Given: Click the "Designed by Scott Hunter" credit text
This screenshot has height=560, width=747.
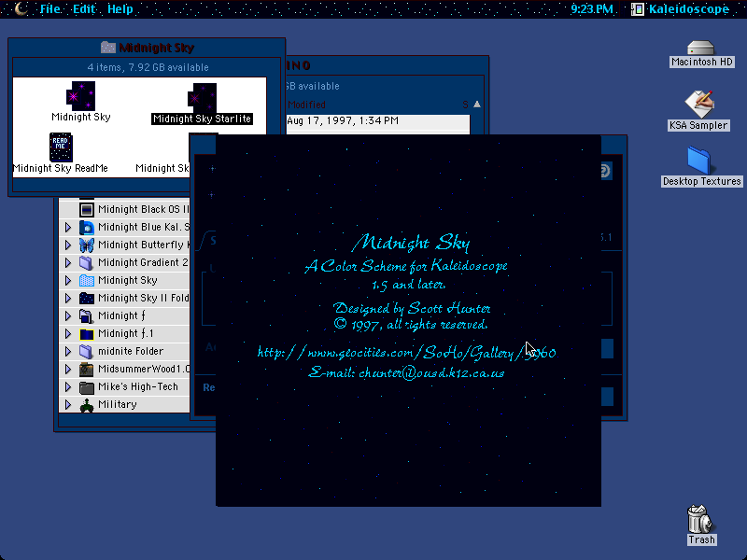Looking at the screenshot, I should coord(412,308).
